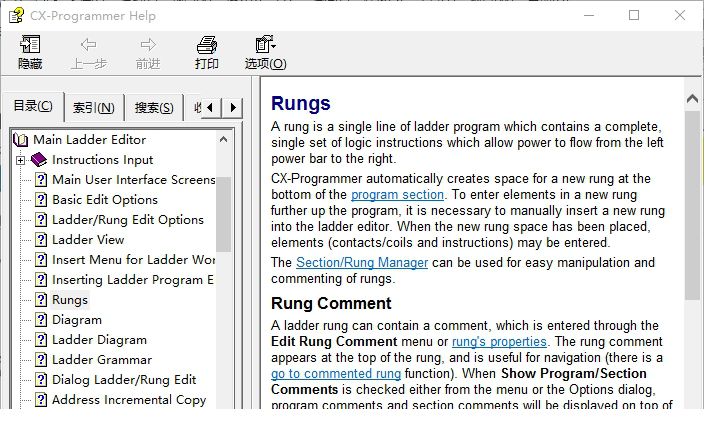Select Main User Interface Screens topic
Viewport: 704px width, 425px height.
133,180
